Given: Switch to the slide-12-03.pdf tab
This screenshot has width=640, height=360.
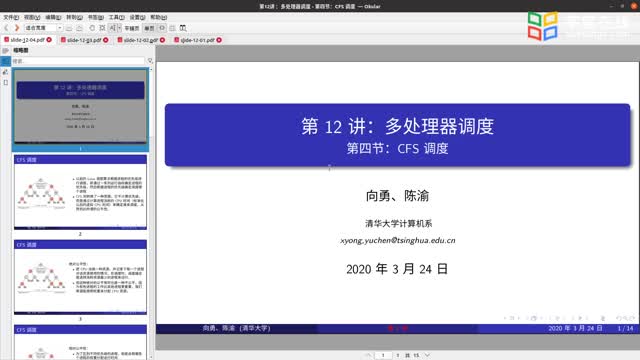Looking at the screenshot, I should [84, 40].
